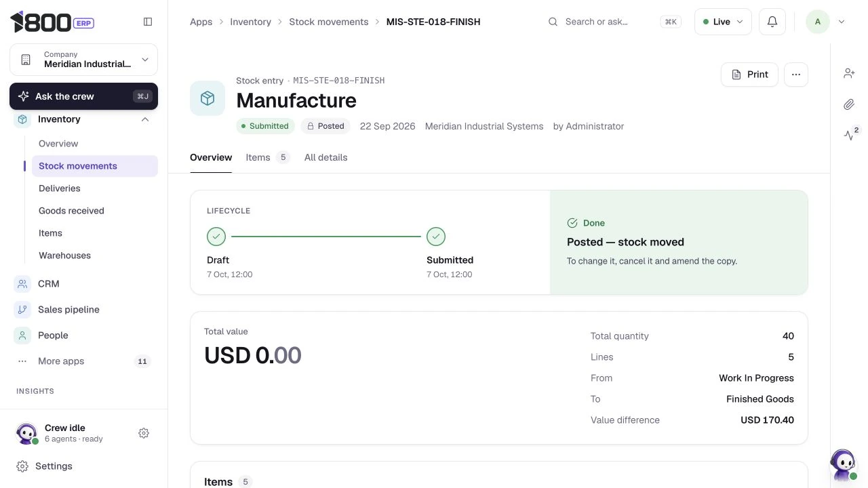Screen dimensions: 868x488
Task: Click the 800 ERP logo
Action: pos(52,22)
